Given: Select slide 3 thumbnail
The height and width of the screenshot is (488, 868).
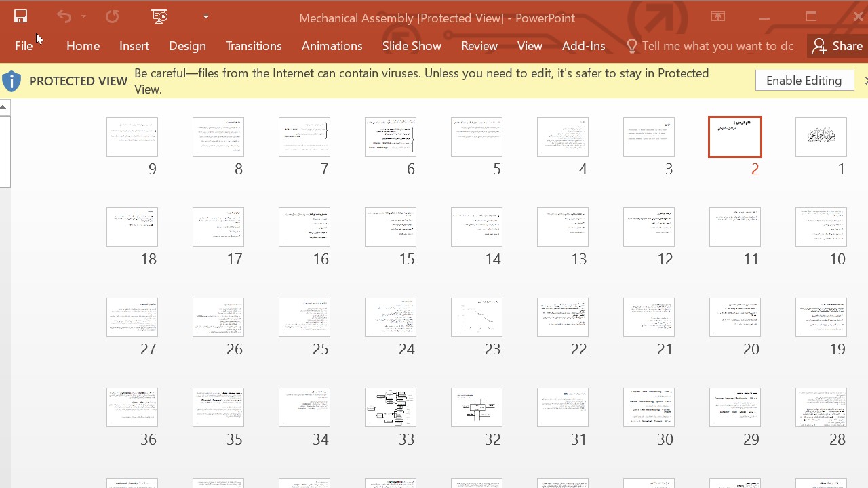Looking at the screenshot, I should click(648, 137).
